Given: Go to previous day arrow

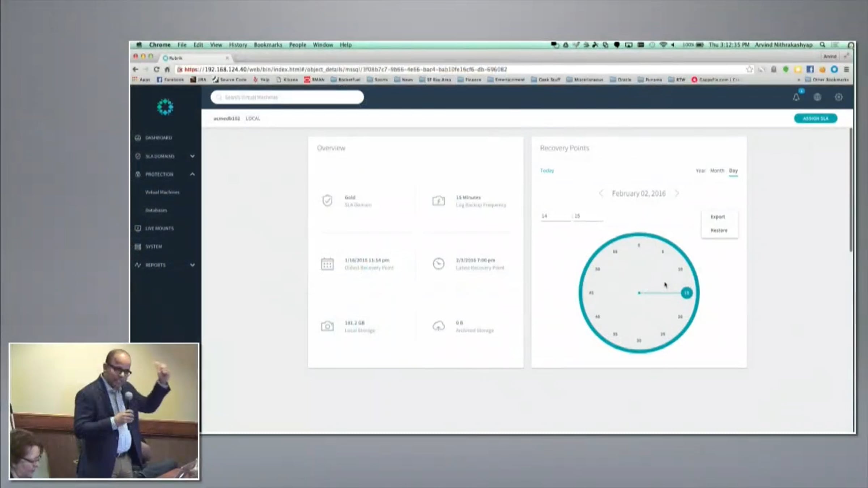Looking at the screenshot, I should pyautogui.click(x=601, y=193).
